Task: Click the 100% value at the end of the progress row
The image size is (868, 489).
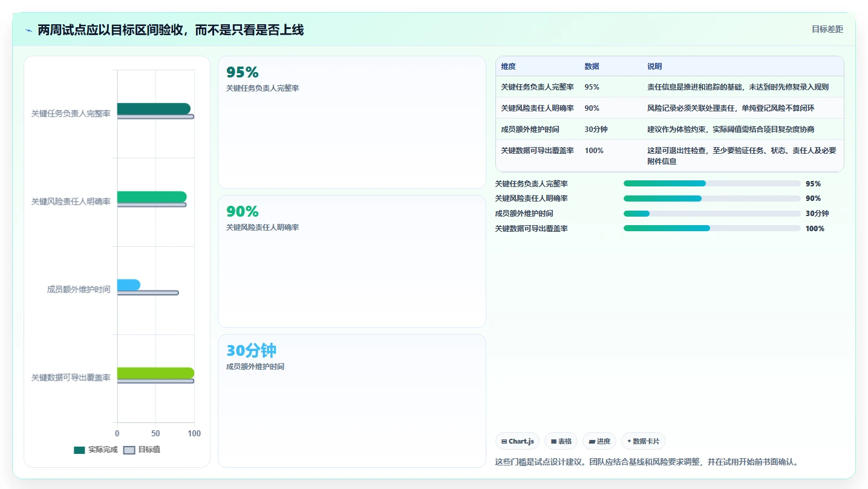Action: tap(815, 229)
